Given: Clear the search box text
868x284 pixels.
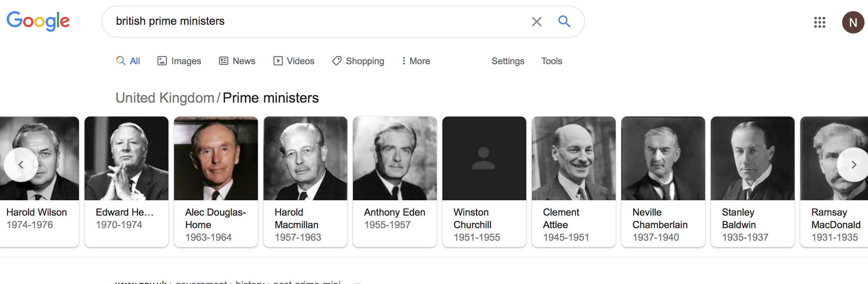Looking at the screenshot, I should click(536, 22).
